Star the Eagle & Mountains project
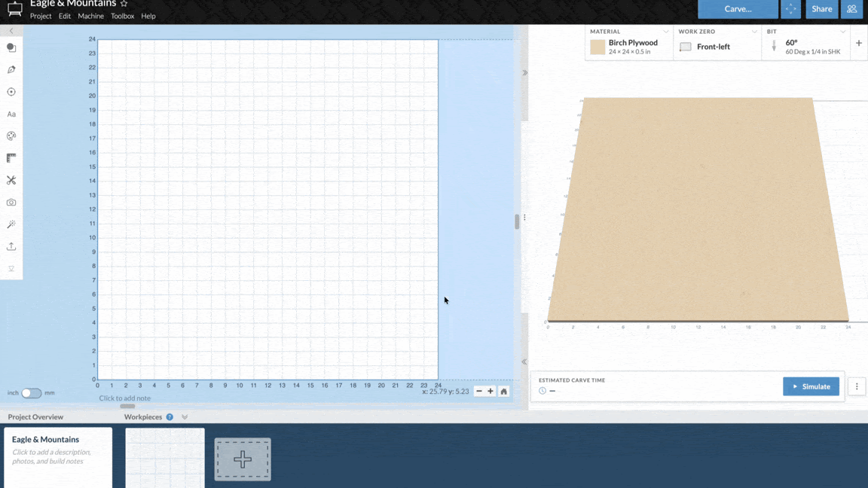Viewport: 868px width, 488px height. click(124, 4)
